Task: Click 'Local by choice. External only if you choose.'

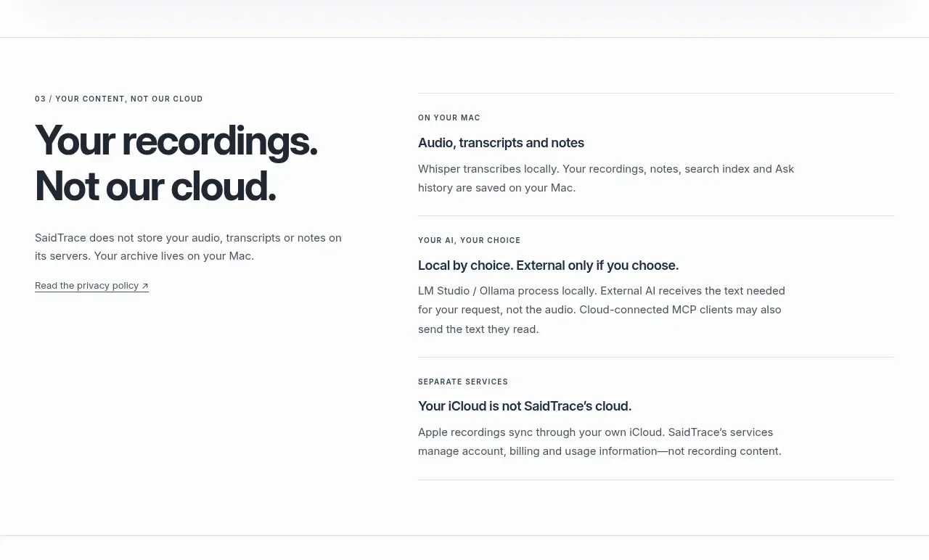Action: click(548, 265)
